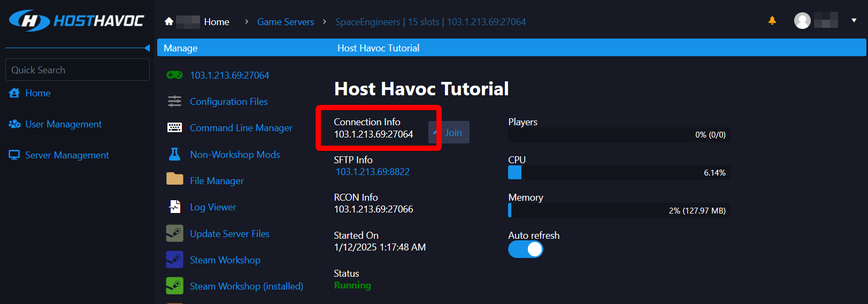Click the home icon in the breadcrumb
This screenshot has width=868, height=304.
[x=169, y=21]
